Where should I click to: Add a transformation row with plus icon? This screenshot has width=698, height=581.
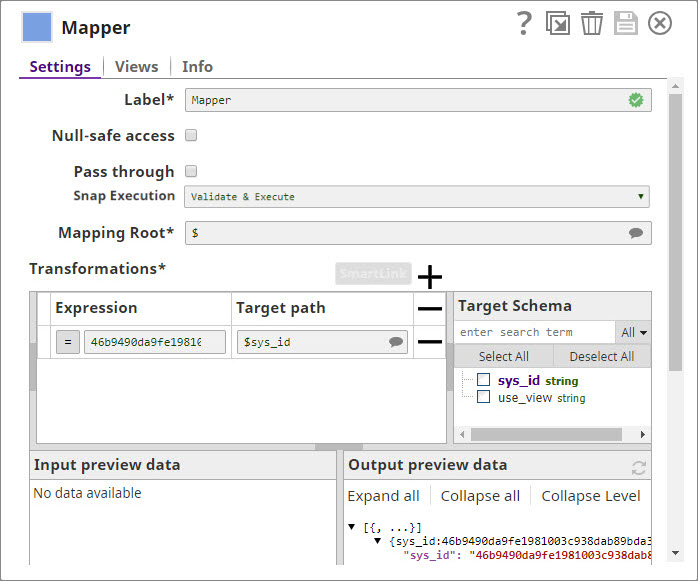point(430,277)
